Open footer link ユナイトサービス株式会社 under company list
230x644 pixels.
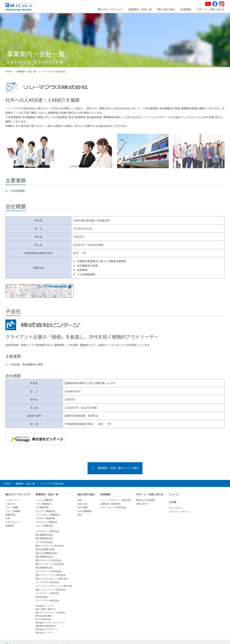49,571
